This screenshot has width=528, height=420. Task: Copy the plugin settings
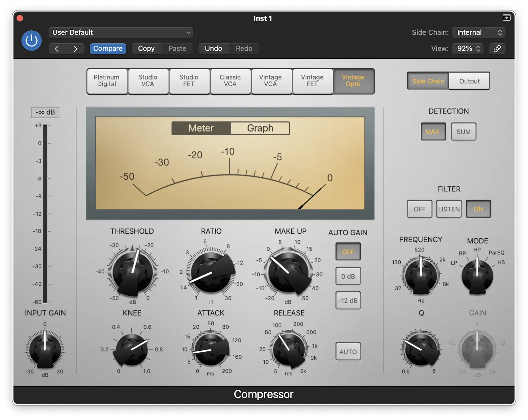coord(146,48)
